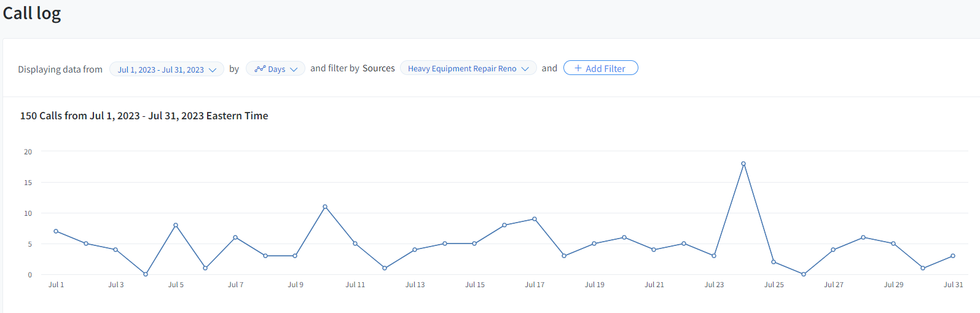The image size is (980, 313).
Task: Click the 150 Calls chart title text
Action: 144,116
